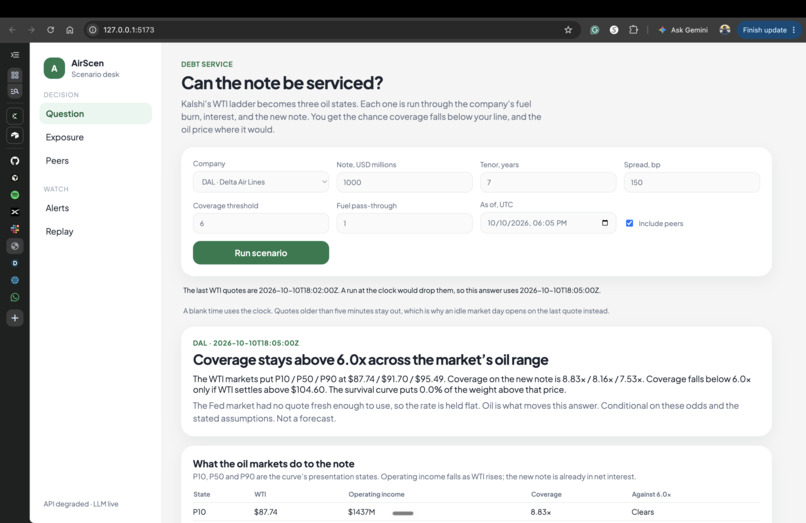Reload the page with the refresh icon
This screenshot has height=523, width=806.
[x=50, y=30]
